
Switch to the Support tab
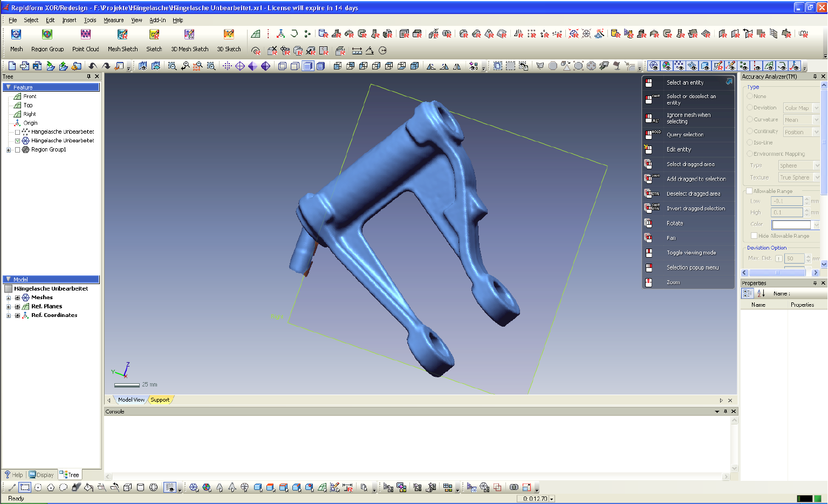point(160,400)
